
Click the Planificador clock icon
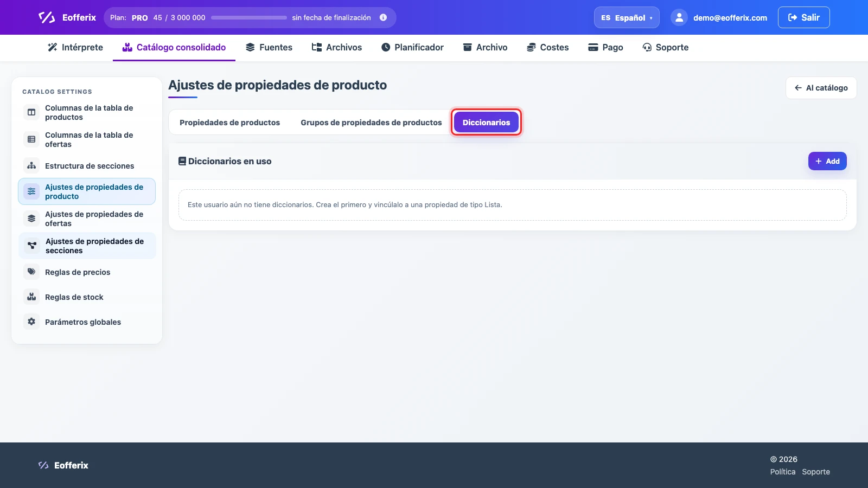tap(386, 47)
